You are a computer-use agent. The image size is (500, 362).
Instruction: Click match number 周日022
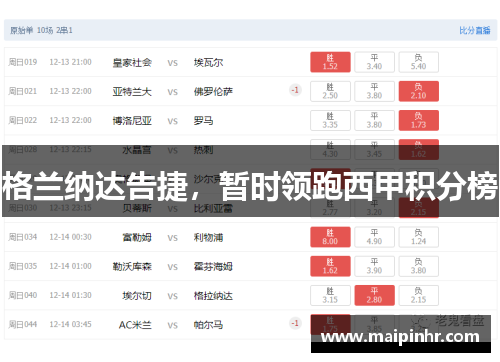click(23, 120)
